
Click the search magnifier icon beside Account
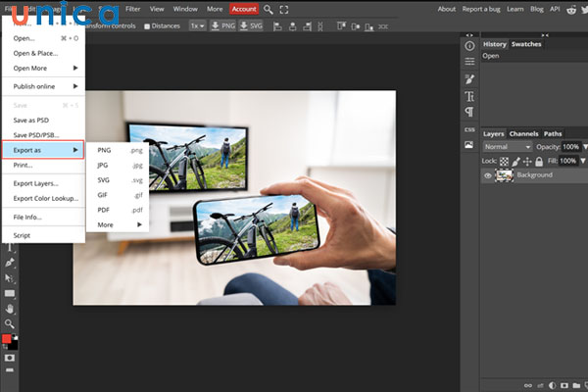(x=267, y=9)
